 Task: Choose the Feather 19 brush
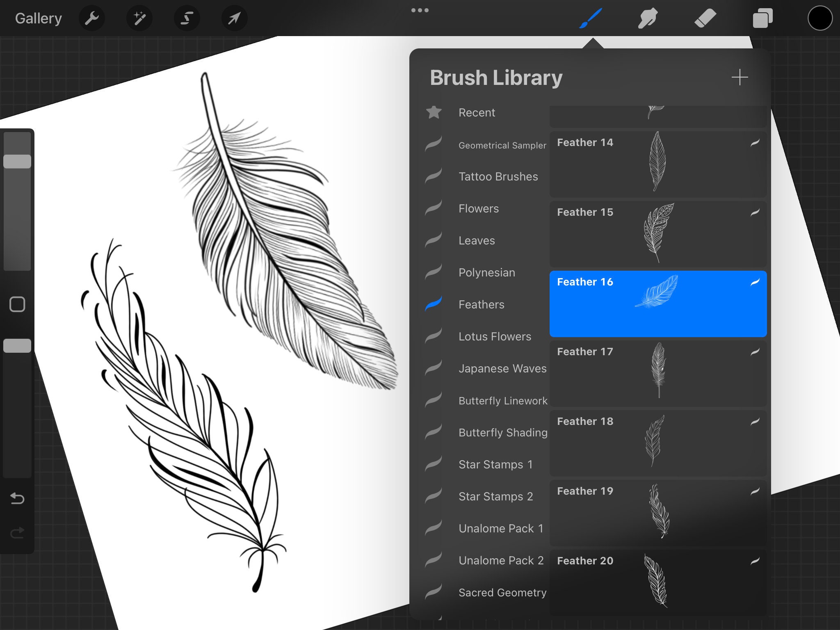pyautogui.click(x=658, y=513)
